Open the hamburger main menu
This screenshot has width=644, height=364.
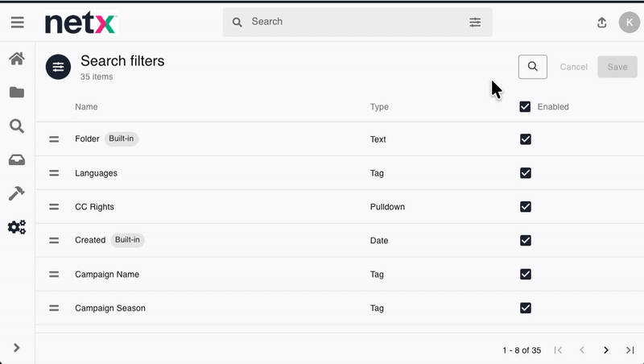[17, 23]
